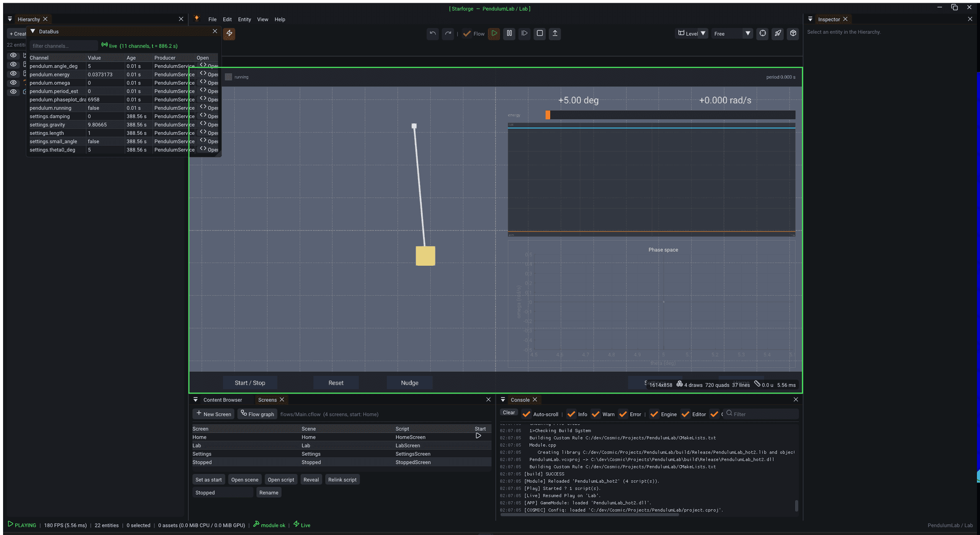Click the draw calls stats icon in viewport

click(x=679, y=384)
